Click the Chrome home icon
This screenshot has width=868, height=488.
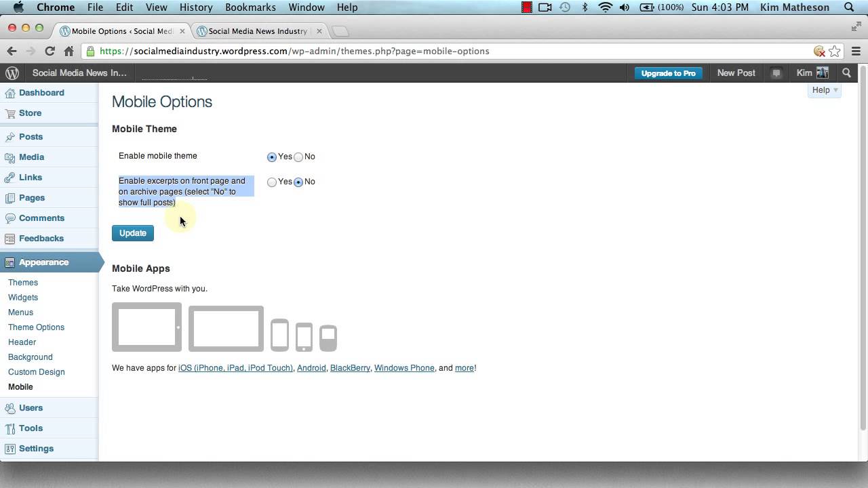coord(68,51)
